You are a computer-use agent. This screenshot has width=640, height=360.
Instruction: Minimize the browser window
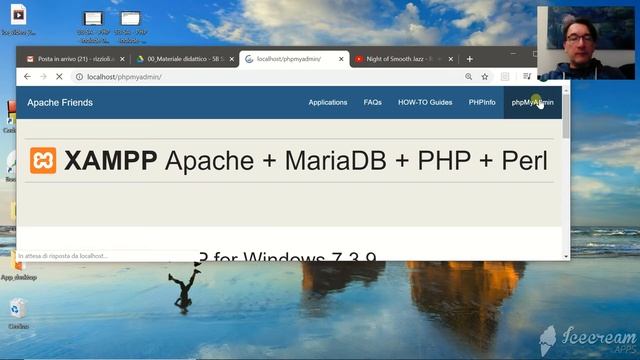click(x=513, y=53)
